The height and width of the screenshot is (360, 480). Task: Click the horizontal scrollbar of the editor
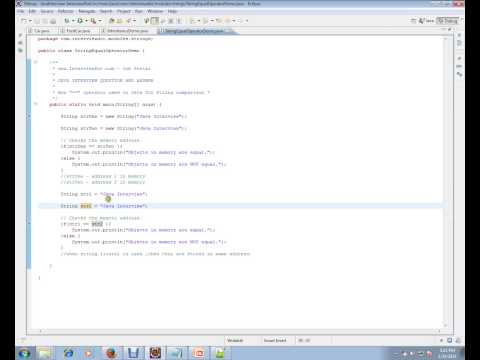[240, 331]
